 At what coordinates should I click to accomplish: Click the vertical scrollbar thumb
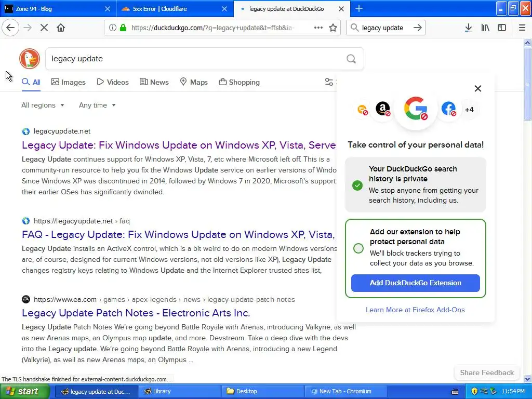pos(527,84)
